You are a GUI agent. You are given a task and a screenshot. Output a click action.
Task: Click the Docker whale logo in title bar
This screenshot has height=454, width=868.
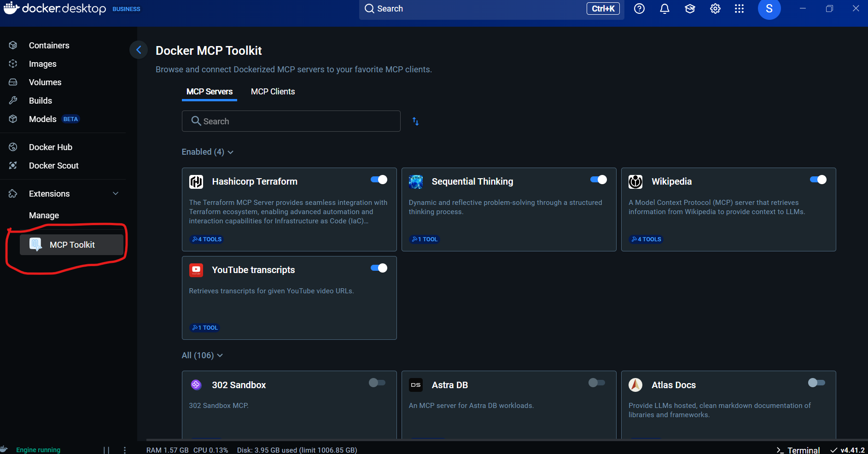11,8
